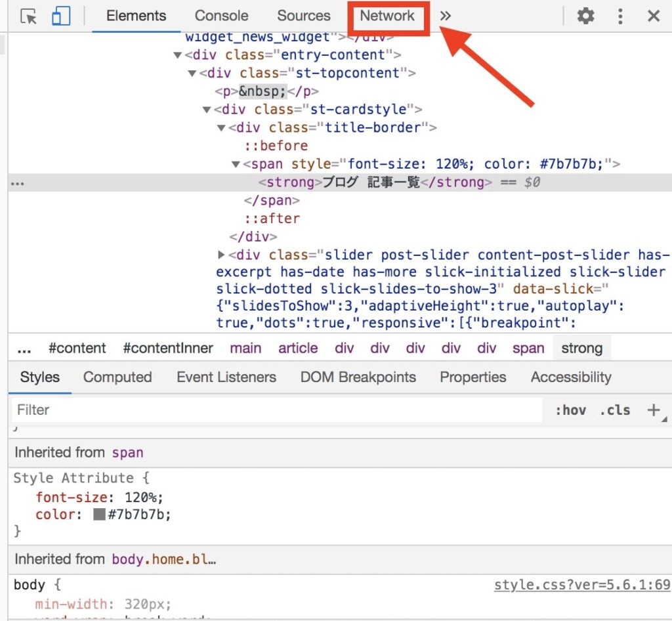Toggle the .cls class editor button
The width and height of the screenshot is (672, 621).
point(615,410)
